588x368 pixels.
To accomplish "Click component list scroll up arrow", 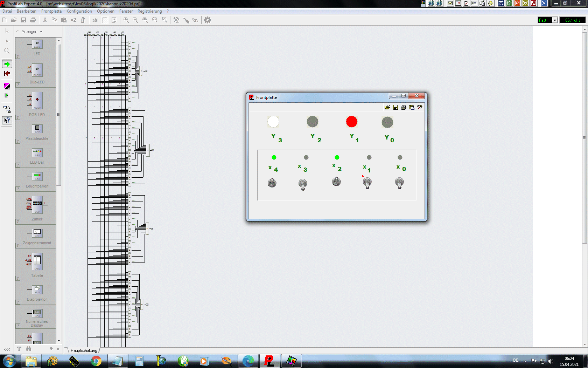I will tap(59, 41).
